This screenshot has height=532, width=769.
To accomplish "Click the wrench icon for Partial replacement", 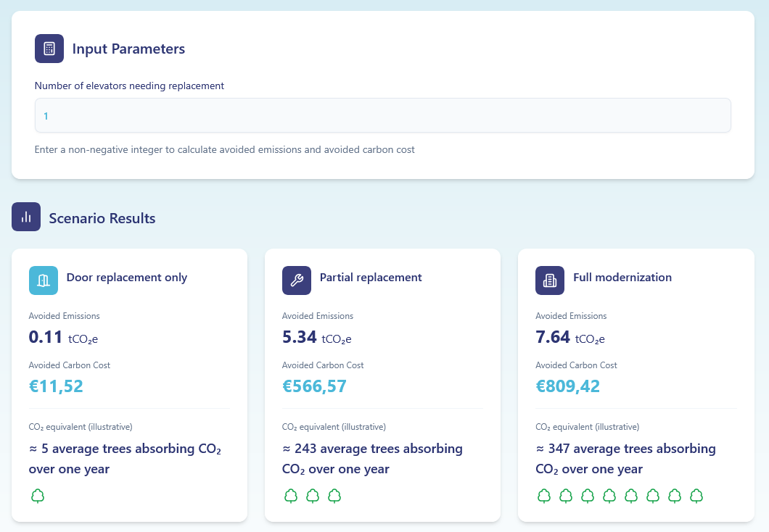I will point(297,280).
